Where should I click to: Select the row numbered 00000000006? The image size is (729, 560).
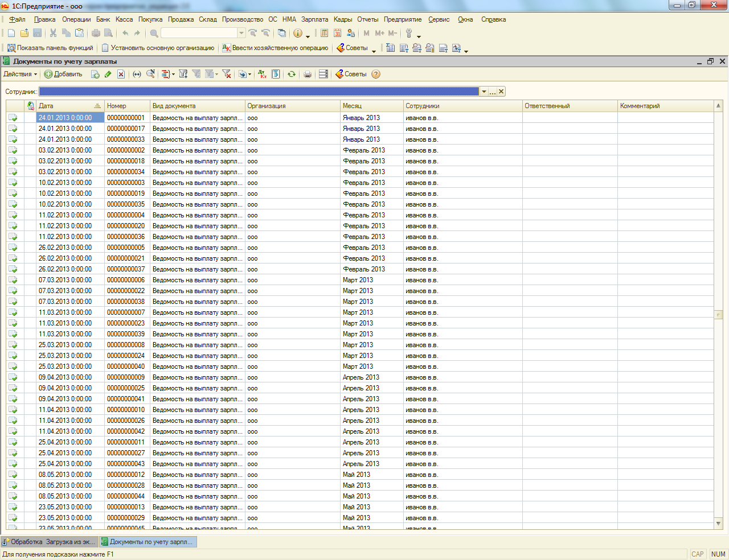click(360, 280)
